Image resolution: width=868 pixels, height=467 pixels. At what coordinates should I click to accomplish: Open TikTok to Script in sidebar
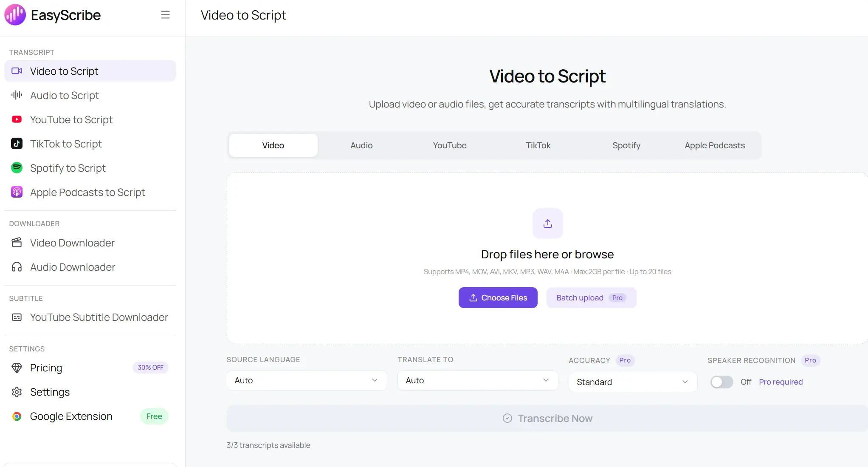(x=90, y=144)
